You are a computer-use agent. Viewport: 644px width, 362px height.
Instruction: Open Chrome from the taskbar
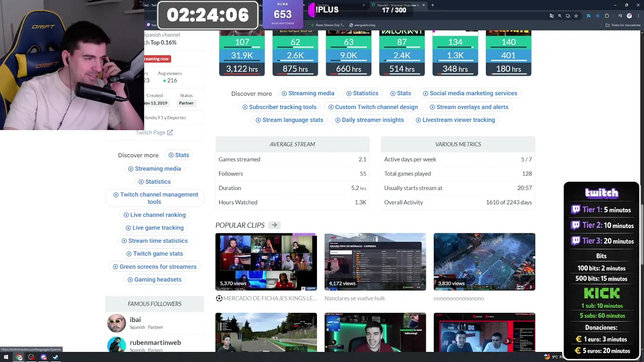pyautogui.click(x=19, y=357)
